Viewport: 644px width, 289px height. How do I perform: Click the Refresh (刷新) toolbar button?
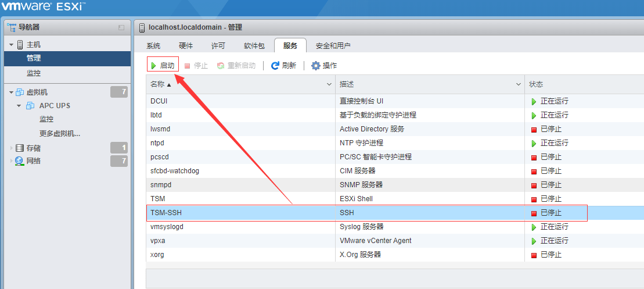[283, 66]
